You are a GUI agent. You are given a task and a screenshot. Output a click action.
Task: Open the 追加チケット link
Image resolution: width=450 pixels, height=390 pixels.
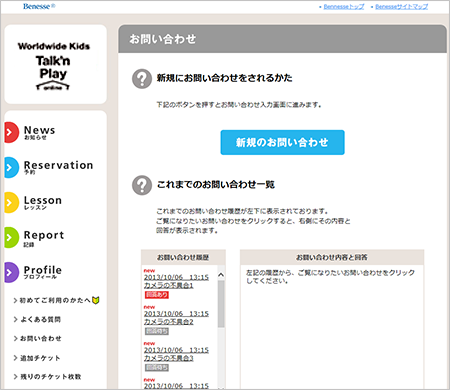pyautogui.click(x=40, y=358)
